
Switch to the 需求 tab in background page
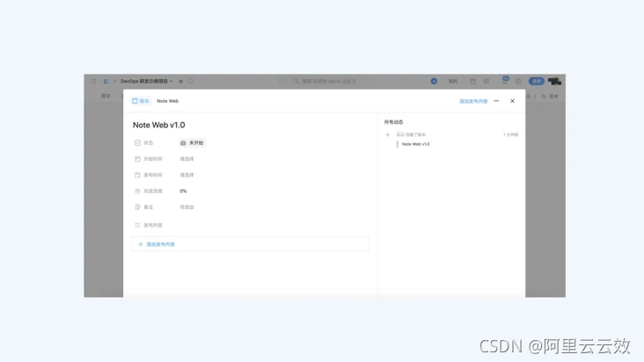[106, 96]
